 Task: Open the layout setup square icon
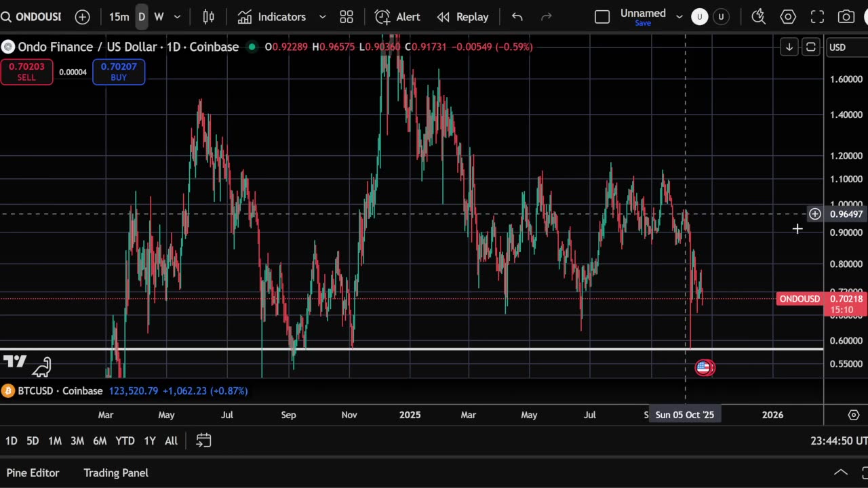(602, 17)
